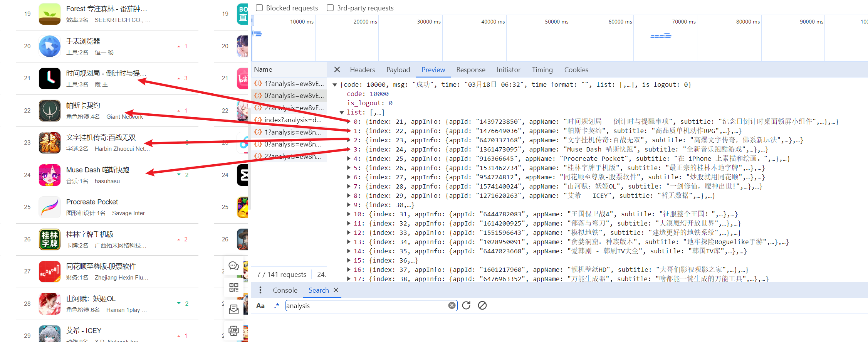This screenshot has width=868, height=342.
Task: Switch to the Initiator tab
Action: [x=508, y=70]
